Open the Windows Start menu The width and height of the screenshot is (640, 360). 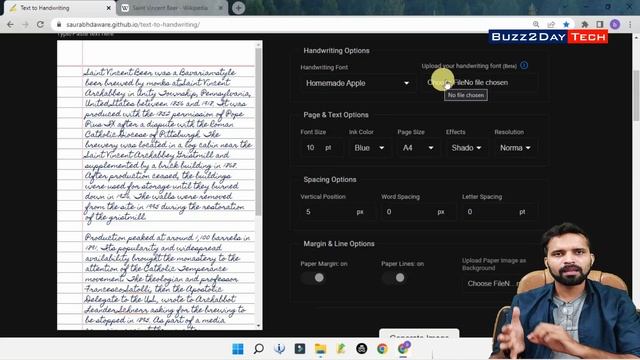coord(238,349)
